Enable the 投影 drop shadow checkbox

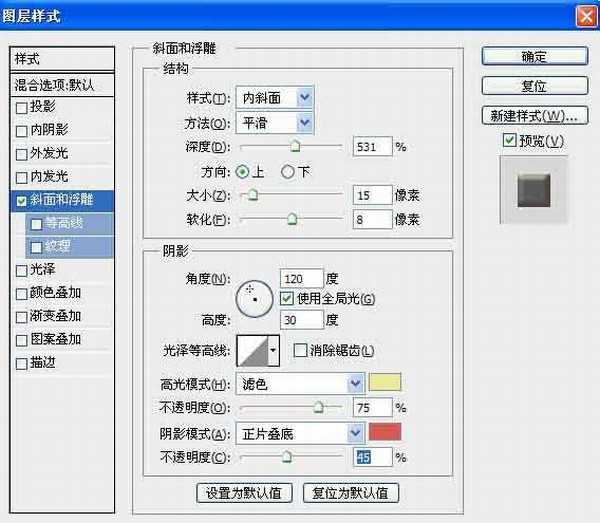tap(23, 107)
